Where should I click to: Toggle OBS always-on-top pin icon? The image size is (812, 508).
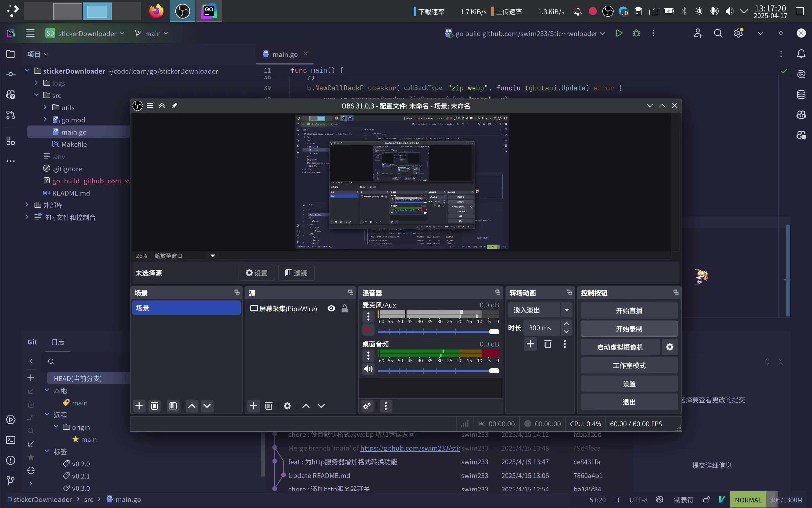[x=174, y=105]
